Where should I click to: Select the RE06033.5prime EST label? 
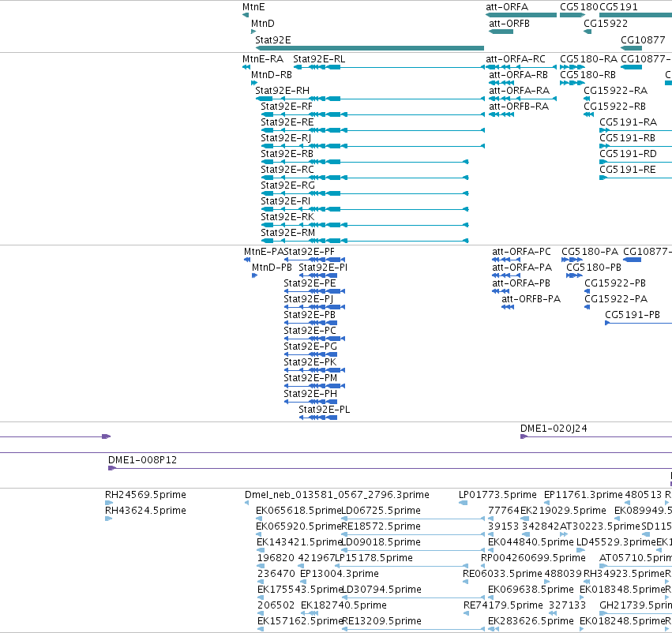click(x=502, y=574)
